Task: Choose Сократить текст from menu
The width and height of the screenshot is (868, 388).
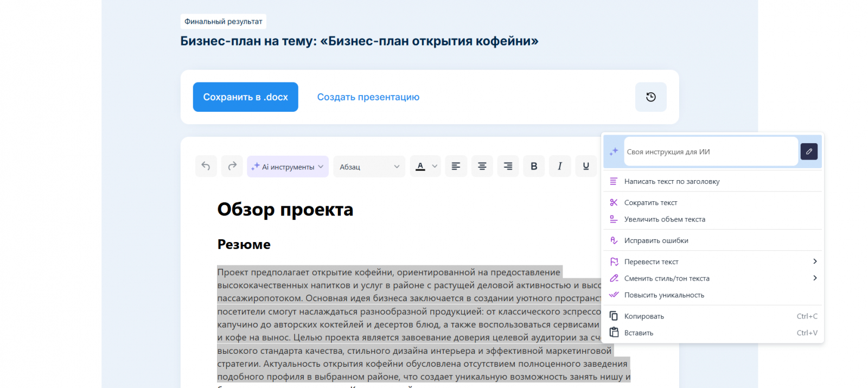Action: [x=650, y=202]
